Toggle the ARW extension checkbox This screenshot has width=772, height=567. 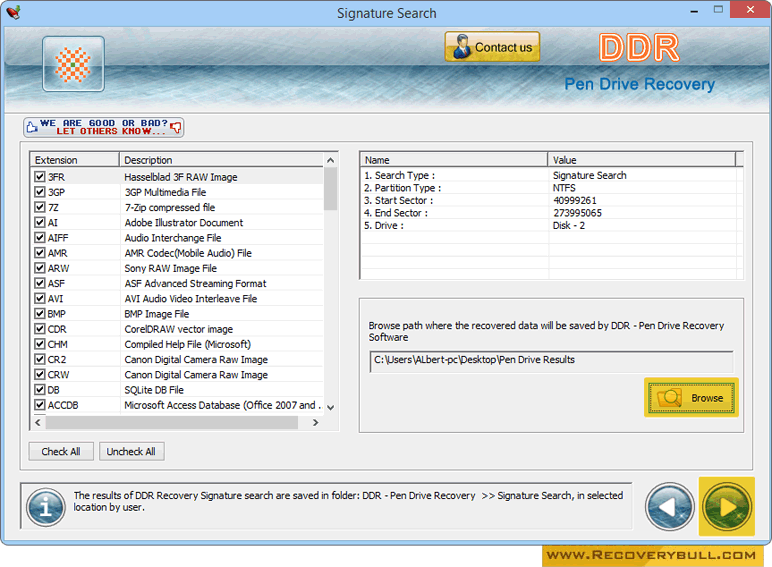[x=40, y=268]
